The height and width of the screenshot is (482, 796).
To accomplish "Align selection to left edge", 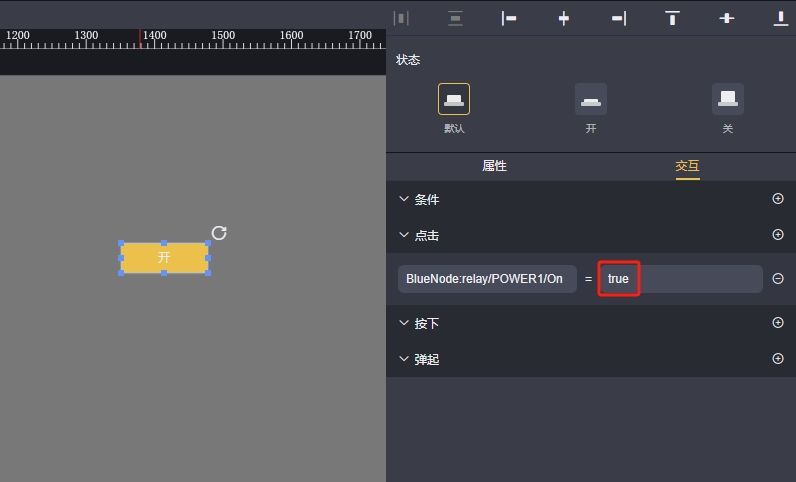I will click(x=509, y=19).
